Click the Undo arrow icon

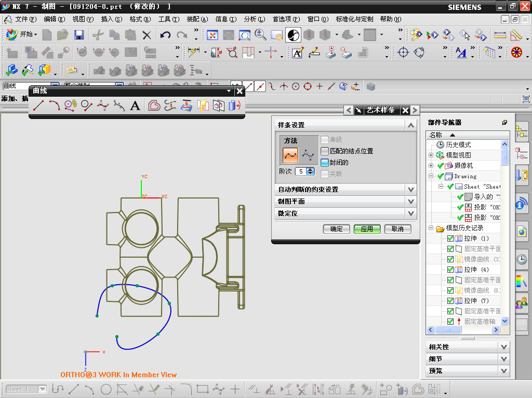165,35
